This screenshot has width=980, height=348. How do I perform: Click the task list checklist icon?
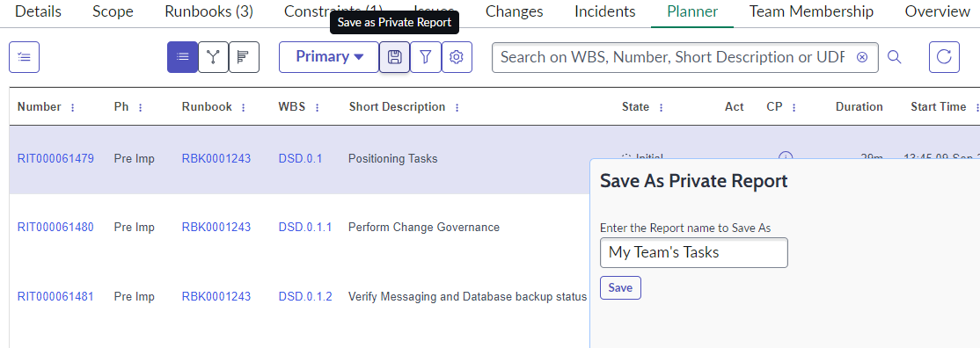point(25,57)
